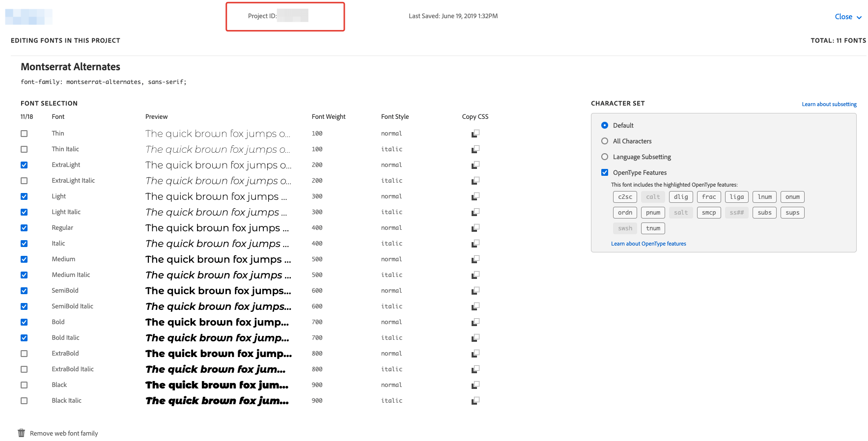Screen dimensions: 868x441
Task: Click copy CSS icon for Bold
Action: pos(475,322)
